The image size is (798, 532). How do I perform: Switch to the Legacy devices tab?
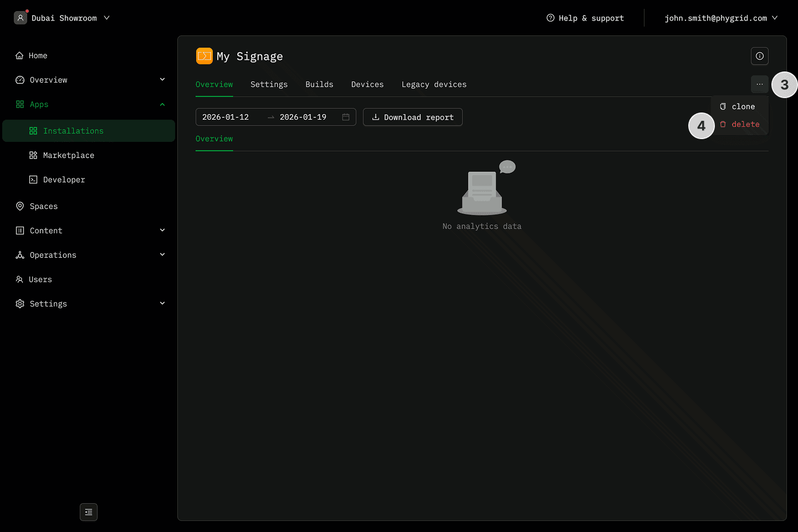[x=434, y=84]
